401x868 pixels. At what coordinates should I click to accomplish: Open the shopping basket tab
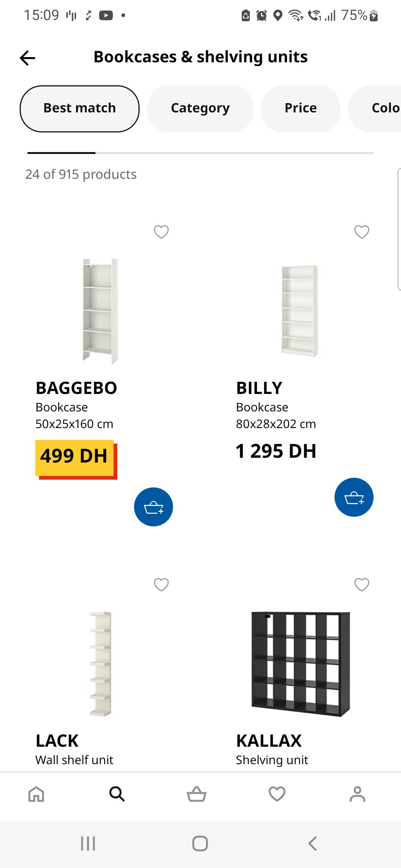196,794
